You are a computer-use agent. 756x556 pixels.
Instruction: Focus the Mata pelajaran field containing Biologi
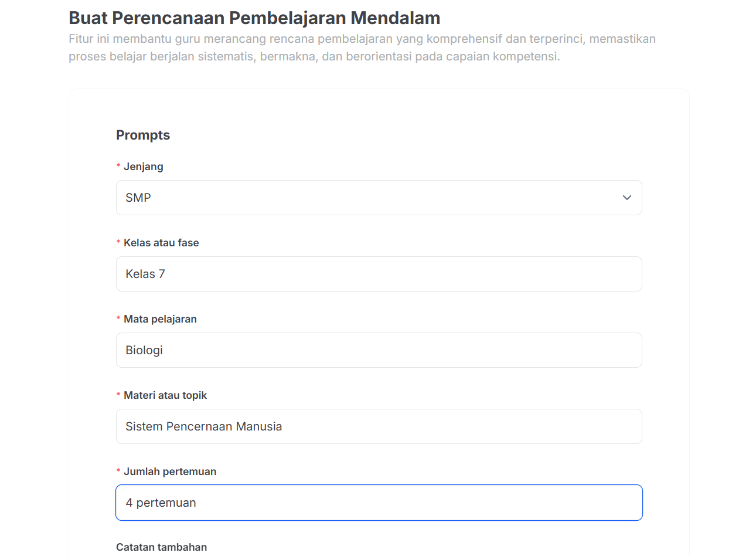379,350
